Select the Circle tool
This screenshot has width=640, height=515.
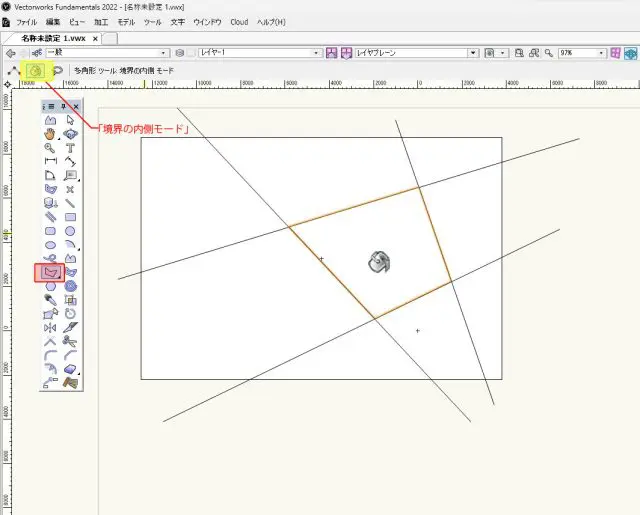pos(70,230)
